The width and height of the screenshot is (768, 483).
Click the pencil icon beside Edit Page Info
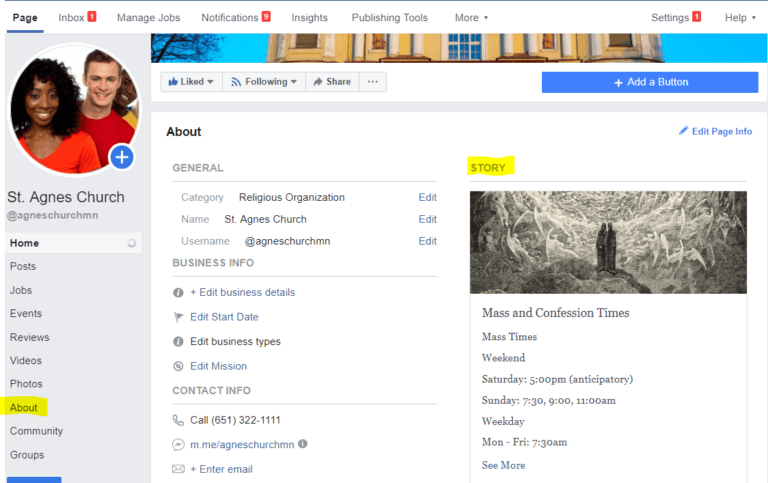coord(683,131)
